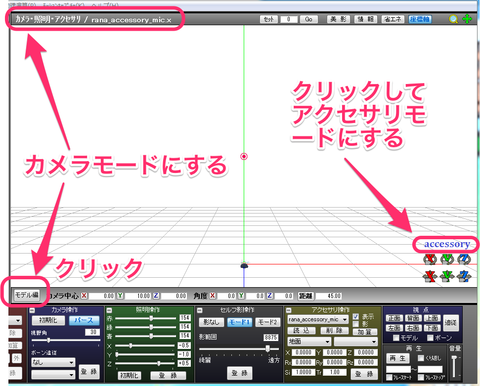Collapse the セルフ影操作 panel
The image size is (480, 386).
[199, 310]
